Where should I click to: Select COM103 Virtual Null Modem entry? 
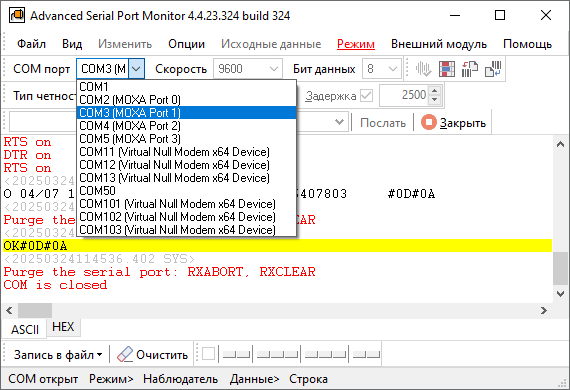point(186,230)
